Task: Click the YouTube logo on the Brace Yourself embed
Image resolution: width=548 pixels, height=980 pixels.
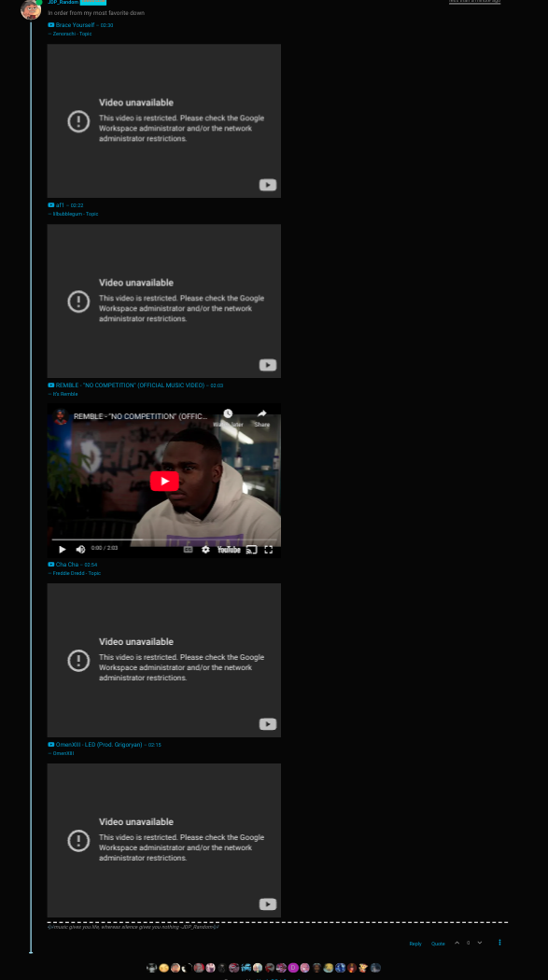Action: click(x=268, y=185)
